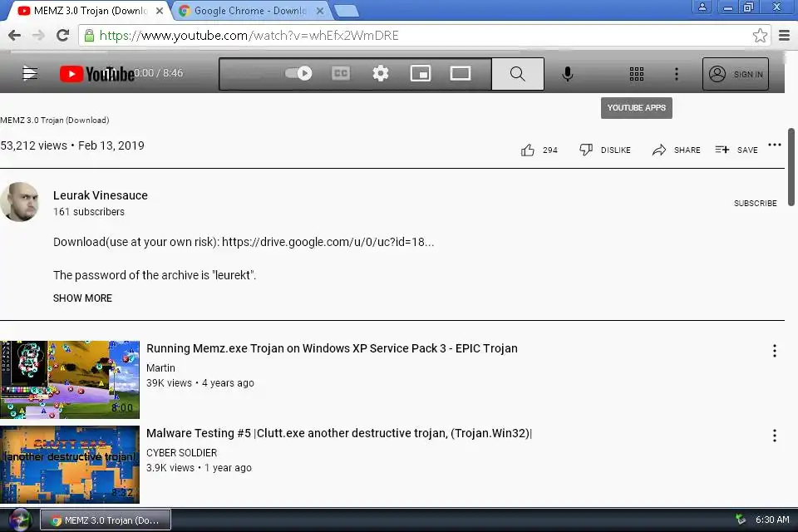The image size is (798, 532).
Task: Open the channel name Martin
Action: click(160, 367)
